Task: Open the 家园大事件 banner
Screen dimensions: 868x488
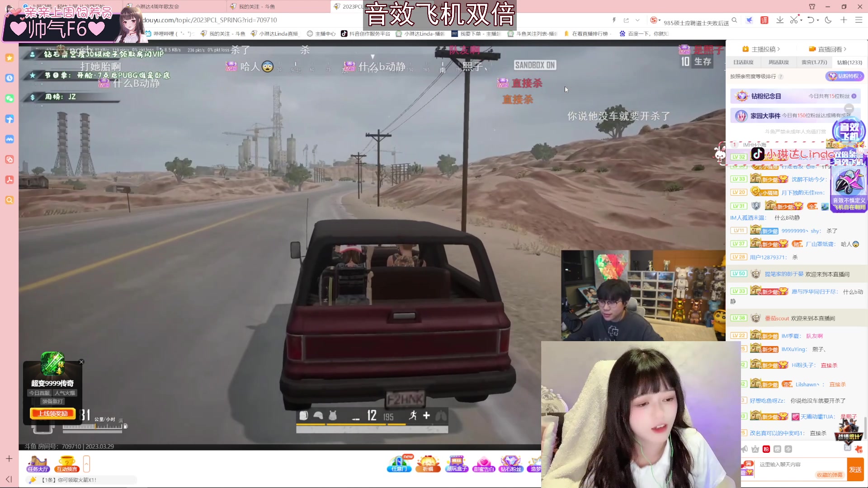Action: (795, 116)
